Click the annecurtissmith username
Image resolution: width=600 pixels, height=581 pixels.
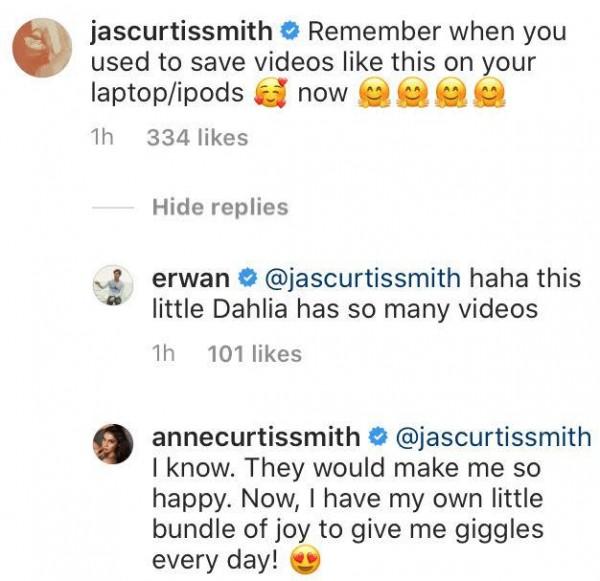click(x=256, y=437)
